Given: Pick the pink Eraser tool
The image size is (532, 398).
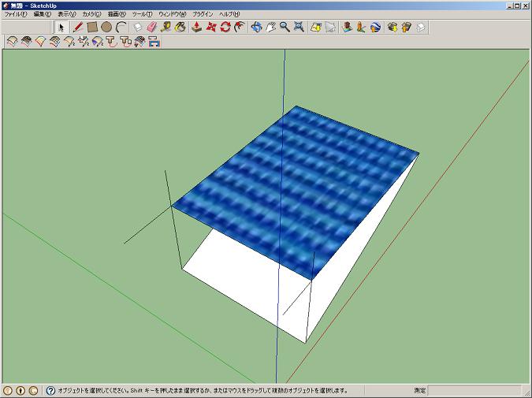Looking at the screenshot, I should coord(152,27).
